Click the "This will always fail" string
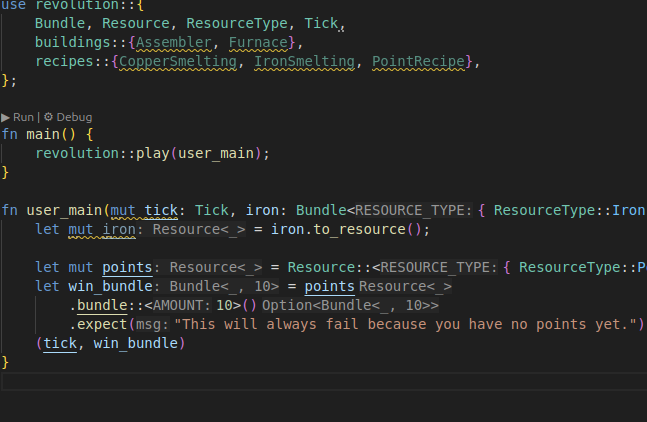This screenshot has width=647, height=422. tap(405, 325)
